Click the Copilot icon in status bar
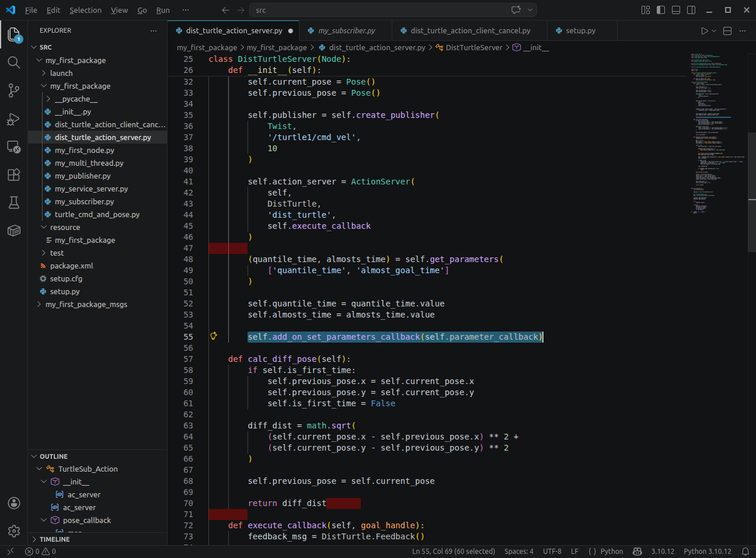The width and height of the screenshot is (756, 558). tap(637, 552)
